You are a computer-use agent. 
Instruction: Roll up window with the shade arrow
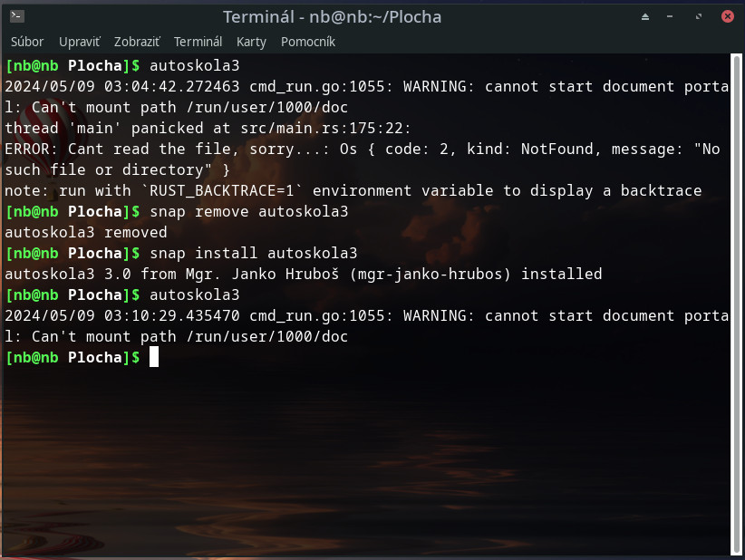pyautogui.click(x=645, y=16)
